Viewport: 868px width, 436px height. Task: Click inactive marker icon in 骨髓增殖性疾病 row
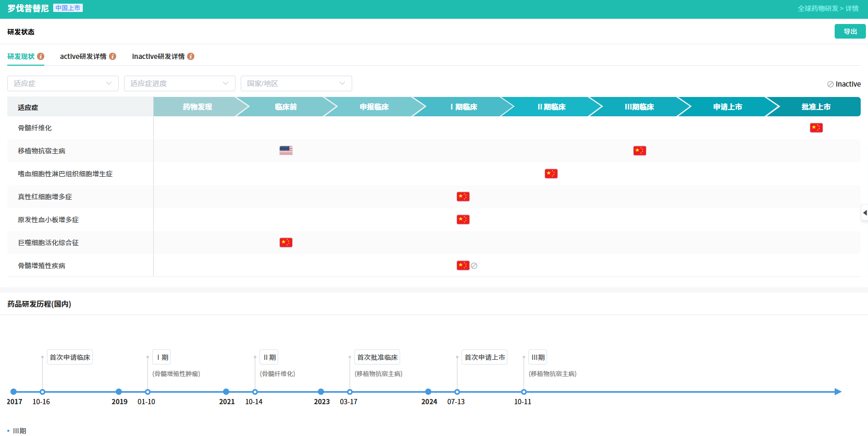474,266
